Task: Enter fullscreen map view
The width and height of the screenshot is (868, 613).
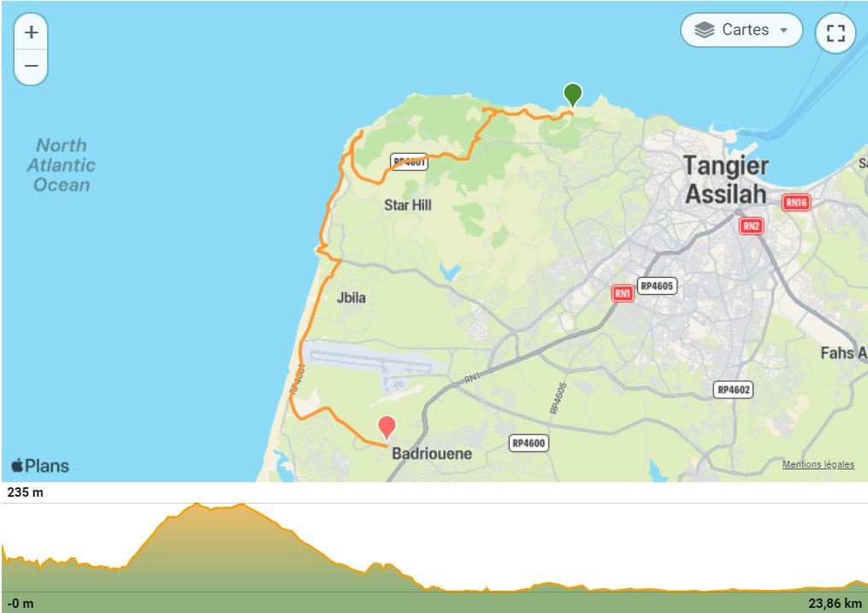Action: 836,33
